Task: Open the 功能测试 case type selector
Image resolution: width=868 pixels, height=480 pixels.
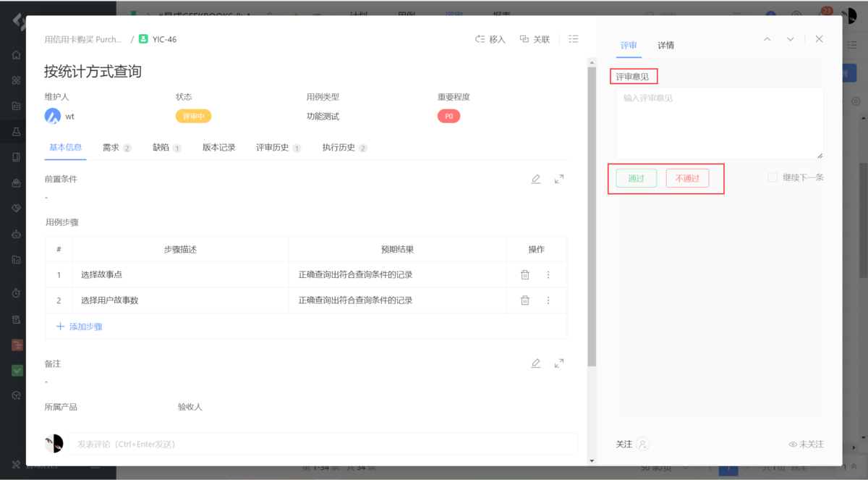Action: [x=323, y=116]
